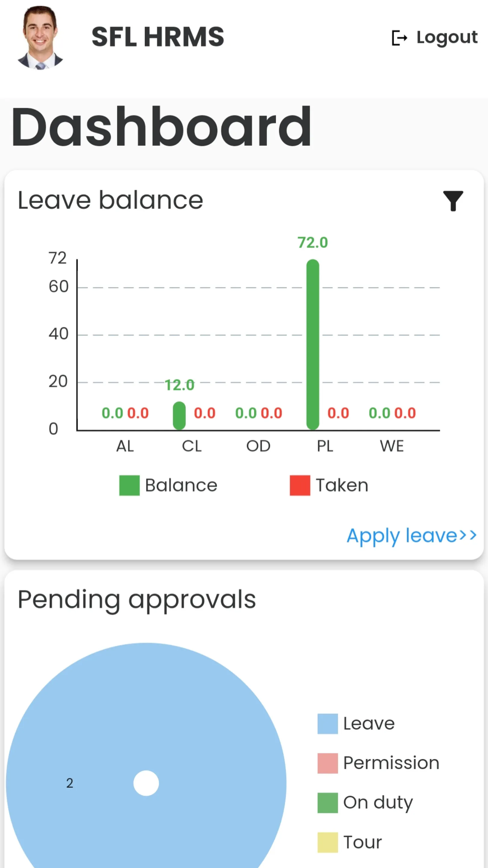Toggle the Permission legend pink swatch

click(x=327, y=763)
